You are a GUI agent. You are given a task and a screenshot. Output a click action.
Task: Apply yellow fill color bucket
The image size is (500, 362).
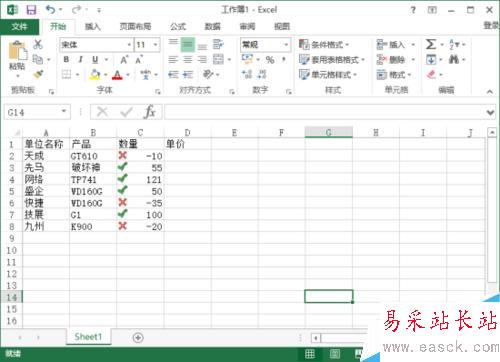tap(95, 74)
